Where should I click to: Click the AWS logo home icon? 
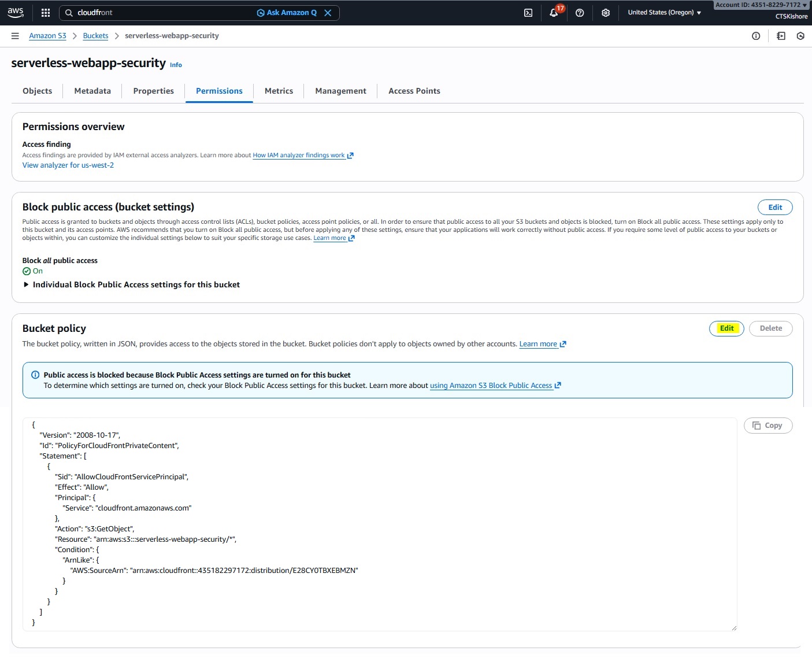coord(16,12)
